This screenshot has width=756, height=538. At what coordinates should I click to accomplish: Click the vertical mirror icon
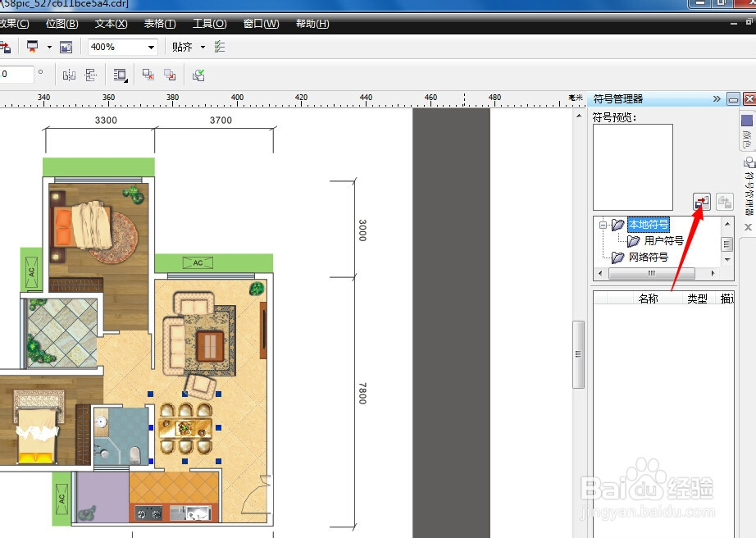click(90, 75)
